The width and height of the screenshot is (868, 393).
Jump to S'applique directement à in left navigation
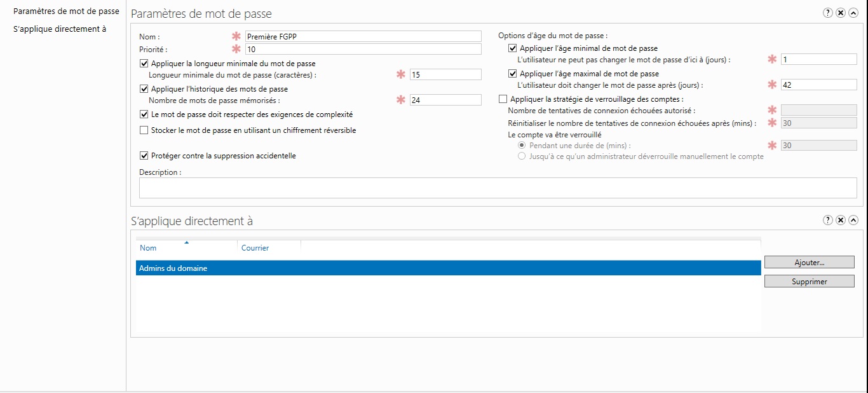[60, 29]
